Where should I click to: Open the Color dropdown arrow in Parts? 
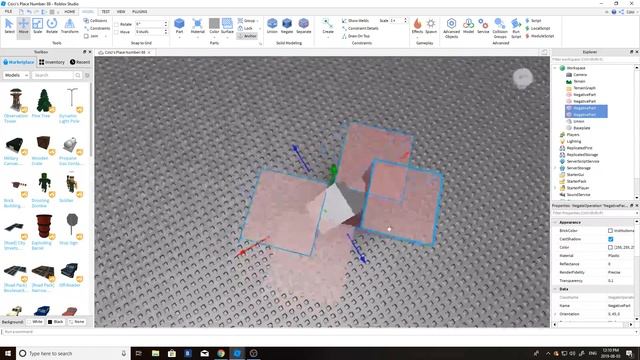(x=214, y=37)
